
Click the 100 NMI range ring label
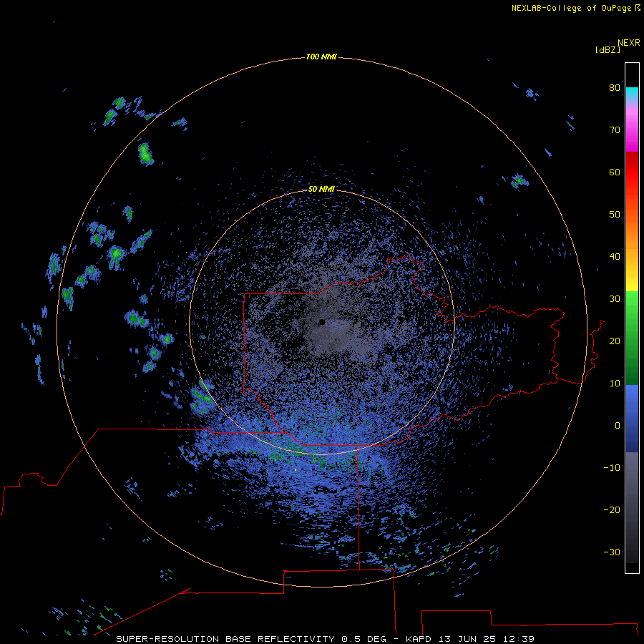tap(321, 57)
